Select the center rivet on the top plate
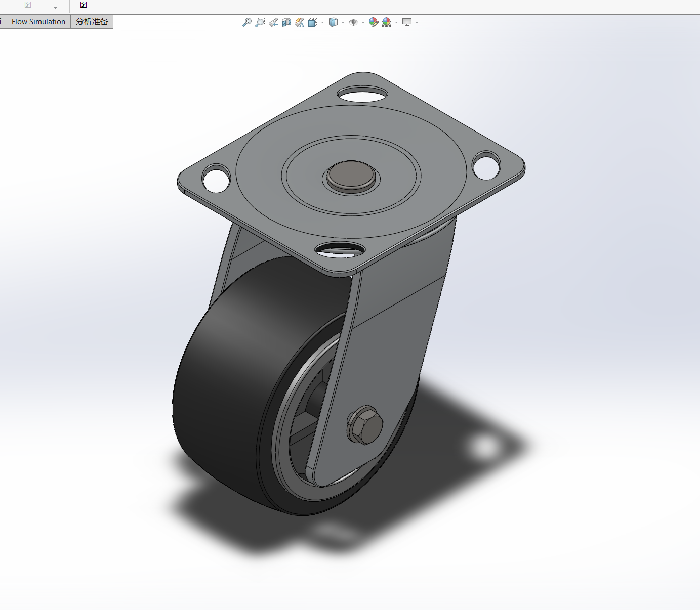Image resolution: width=700 pixels, height=610 pixels. pyautogui.click(x=352, y=176)
